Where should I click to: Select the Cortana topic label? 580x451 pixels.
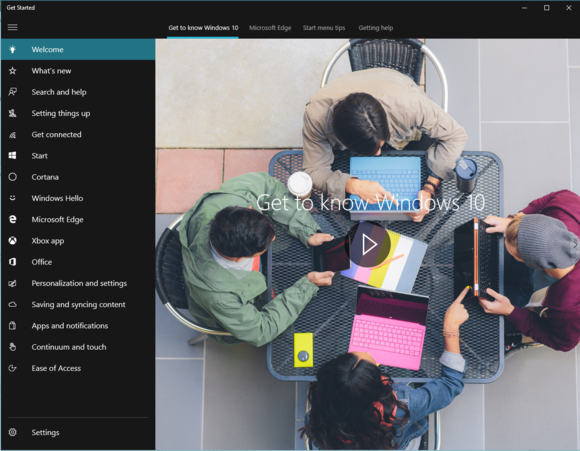tap(45, 177)
